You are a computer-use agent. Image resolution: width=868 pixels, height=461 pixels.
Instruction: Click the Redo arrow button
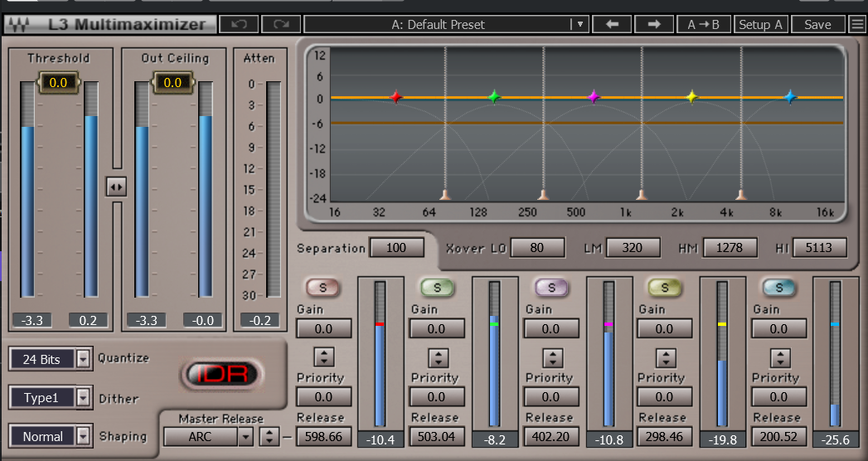pos(281,24)
